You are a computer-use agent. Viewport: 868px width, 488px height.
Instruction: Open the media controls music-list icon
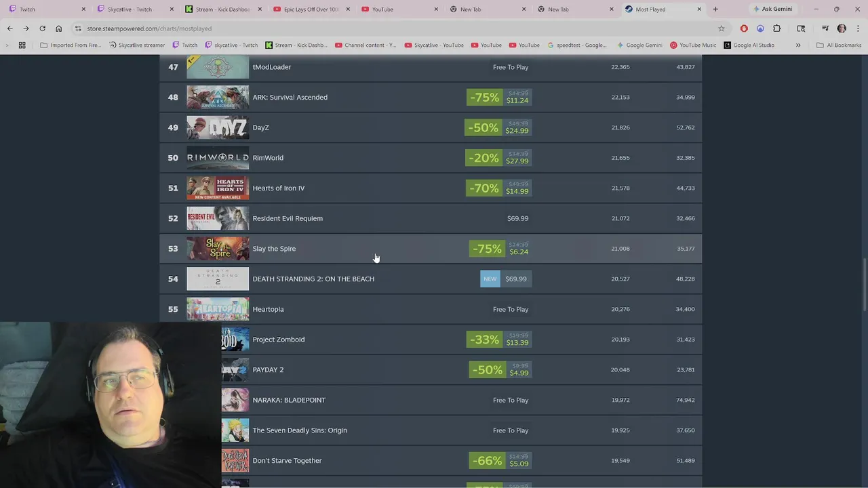[825, 28]
